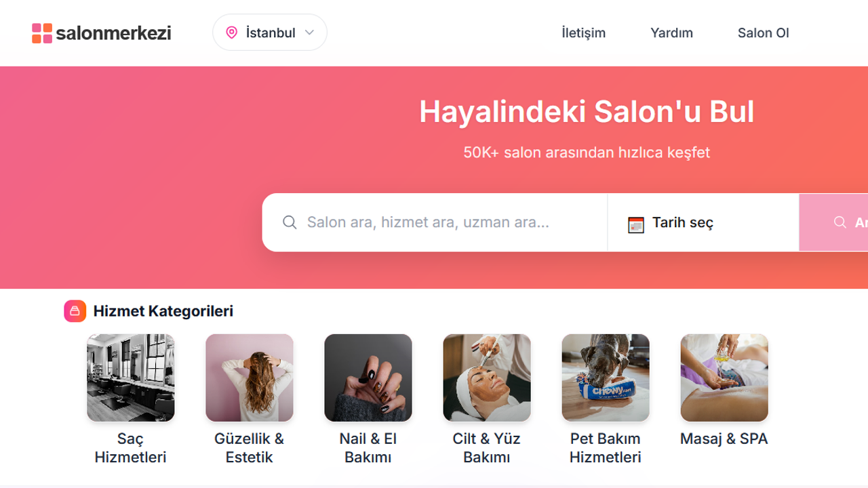Expand the city chevron arrow

(309, 33)
